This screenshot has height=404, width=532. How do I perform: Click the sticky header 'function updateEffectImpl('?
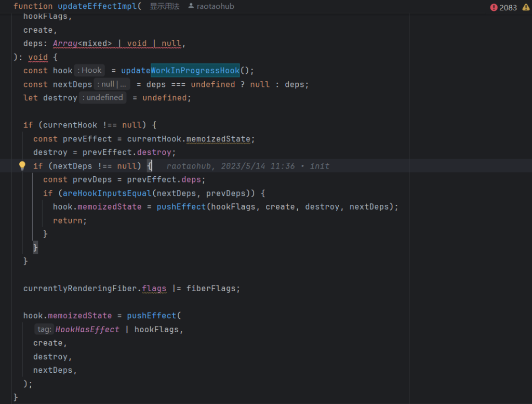[x=77, y=6]
